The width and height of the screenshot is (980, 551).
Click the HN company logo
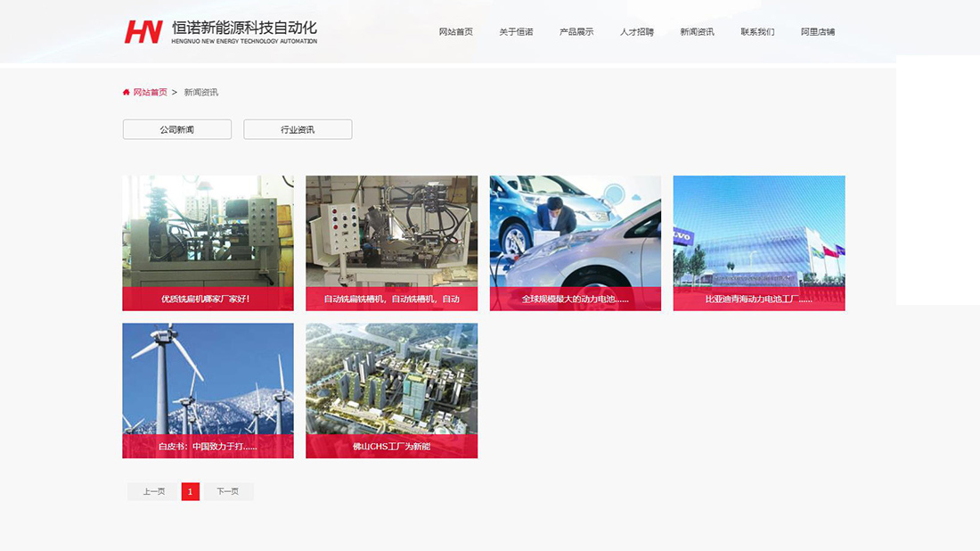point(143,31)
